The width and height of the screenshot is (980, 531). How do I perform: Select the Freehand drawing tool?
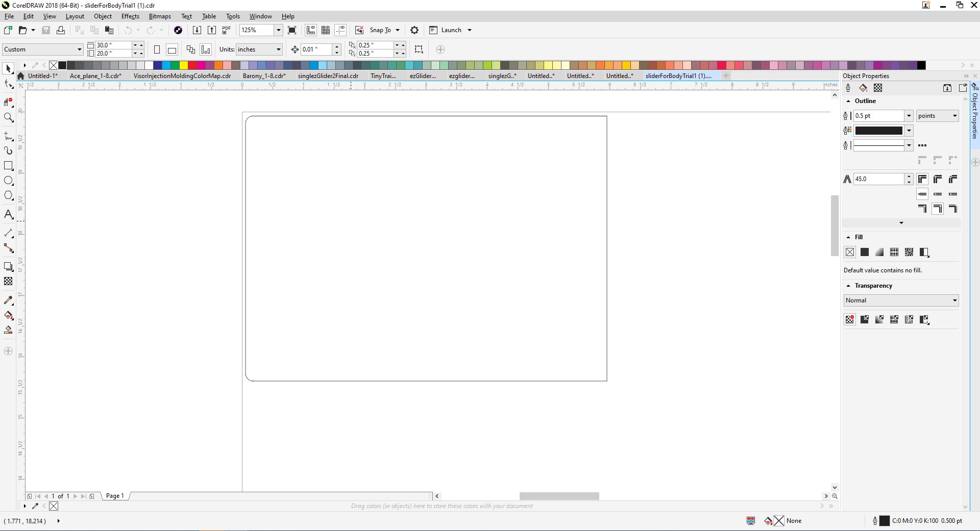8,136
